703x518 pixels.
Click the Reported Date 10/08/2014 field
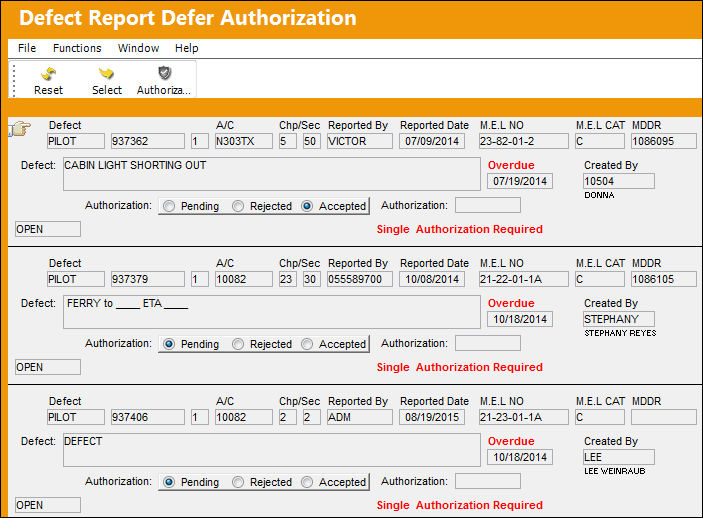click(x=432, y=279)
